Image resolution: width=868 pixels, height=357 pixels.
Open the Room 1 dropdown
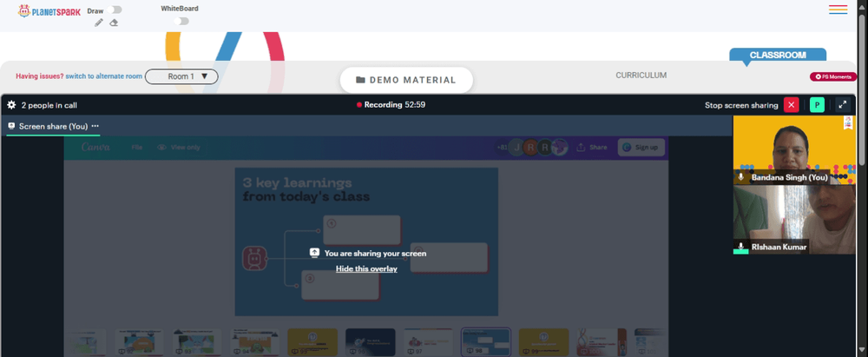tap(181, 76)
